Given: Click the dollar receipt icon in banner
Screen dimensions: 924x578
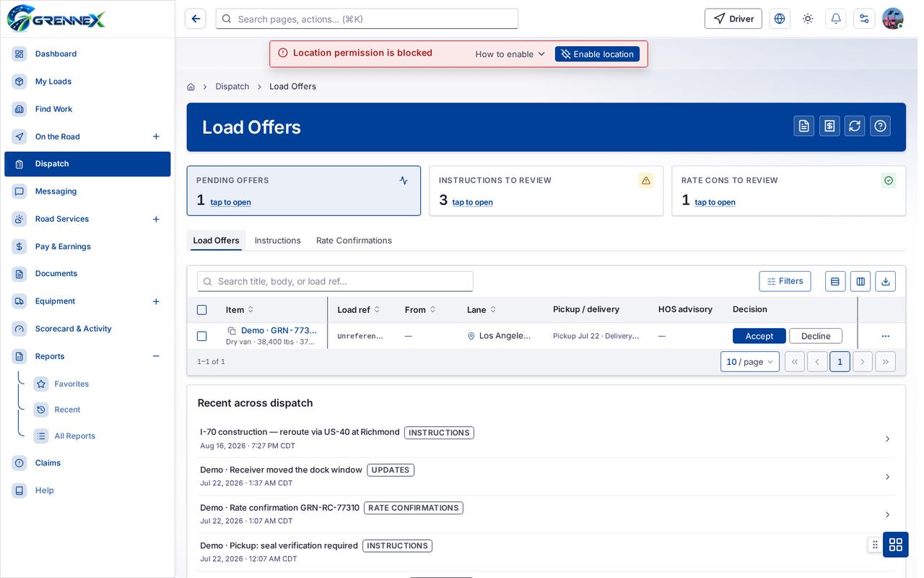Looking at the screenshot, I should tap(829, 126).
